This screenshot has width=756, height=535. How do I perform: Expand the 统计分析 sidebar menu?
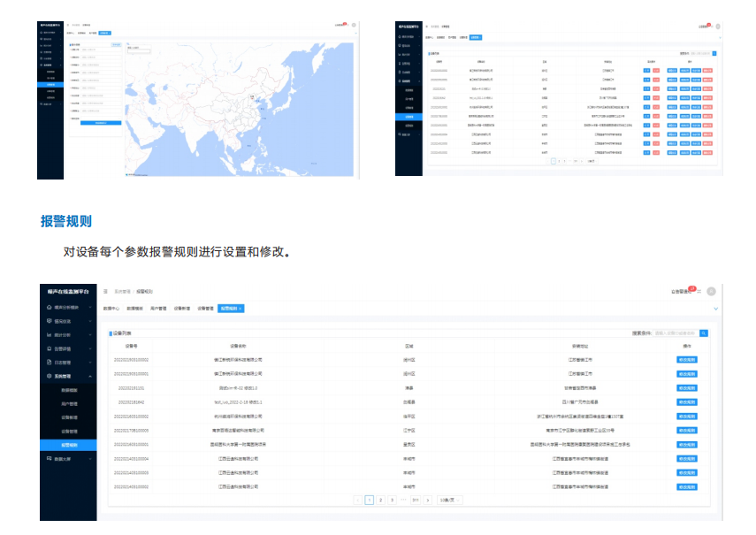68,334
